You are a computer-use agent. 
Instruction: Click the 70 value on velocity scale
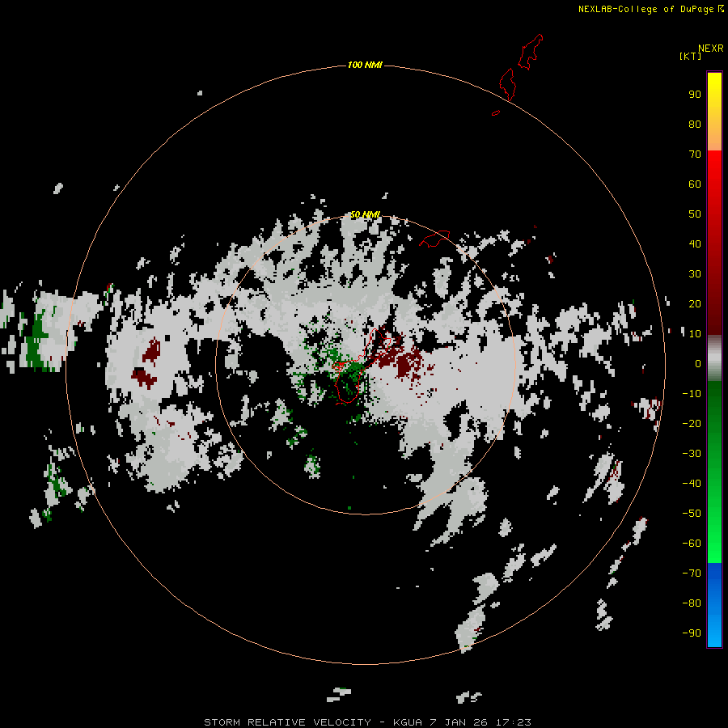click(695, 154)
